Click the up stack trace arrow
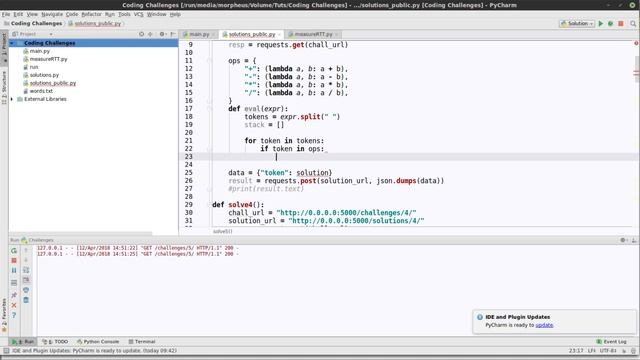The width and height of the screenshot is (640, 360). (x=26, y=251)
